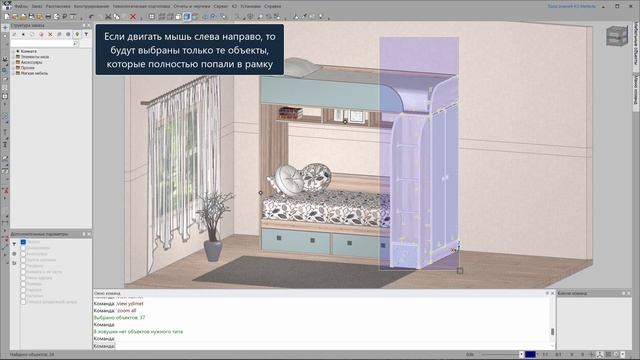Viewport: 640px width, 360px height.
Task: Open the rightmost dropdown arrow in the status bar
Action: tap(622, 354)
